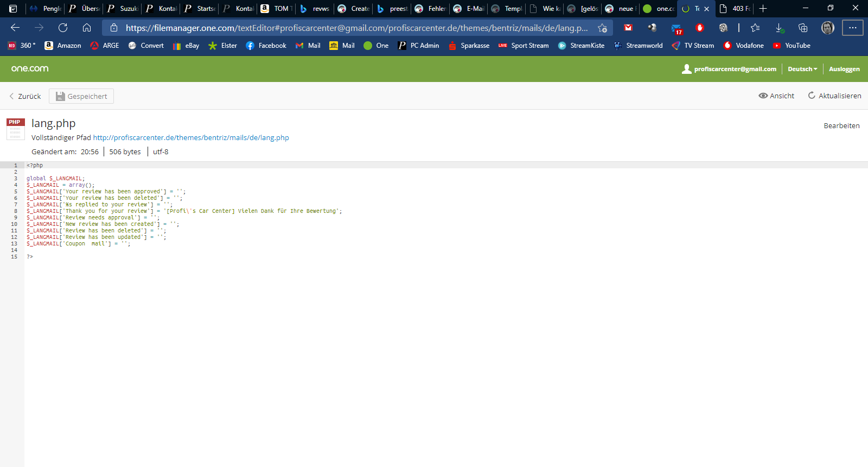Open the browser favorites list icon
Screen dimensions: 868x467
click(x=755, y=28)
